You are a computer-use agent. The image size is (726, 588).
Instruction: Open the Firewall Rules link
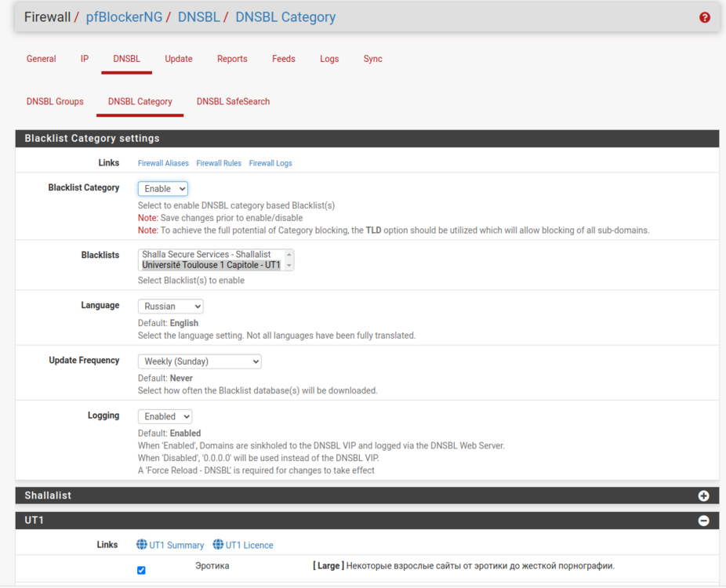point(219,163)
